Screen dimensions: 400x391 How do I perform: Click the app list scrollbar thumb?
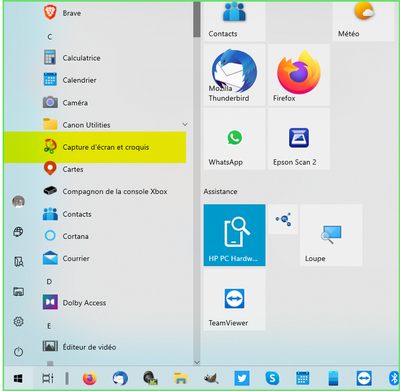197,19
